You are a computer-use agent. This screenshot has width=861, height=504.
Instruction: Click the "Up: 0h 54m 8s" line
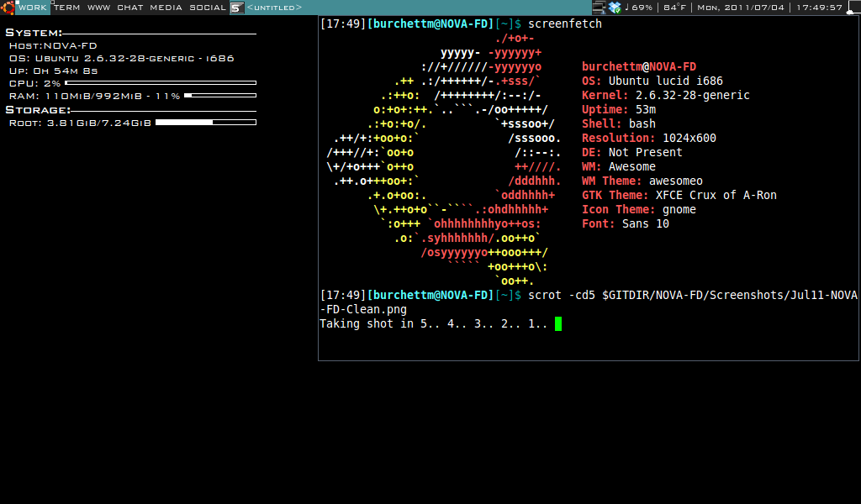[x=53, y=71]
